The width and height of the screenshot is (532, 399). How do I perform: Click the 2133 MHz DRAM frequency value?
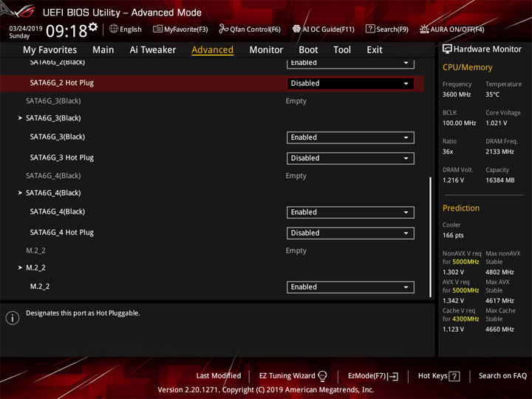pyautogui.click(x=499, y=151)
